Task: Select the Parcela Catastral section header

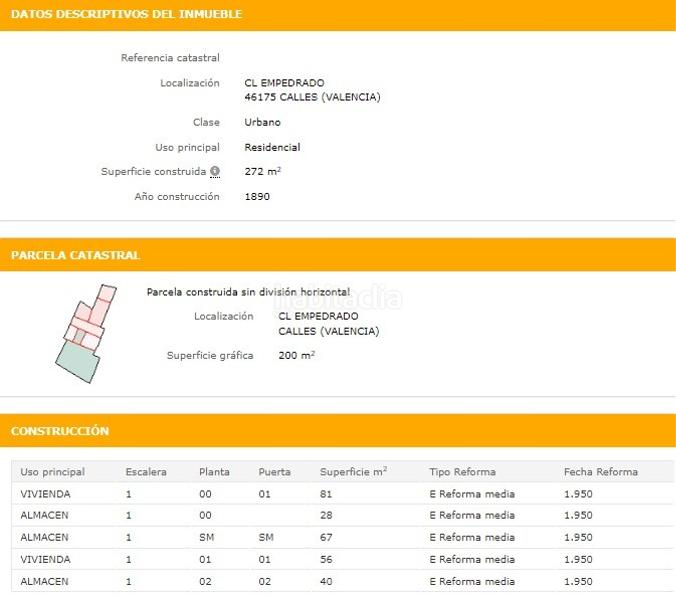Action: [75, 256]
